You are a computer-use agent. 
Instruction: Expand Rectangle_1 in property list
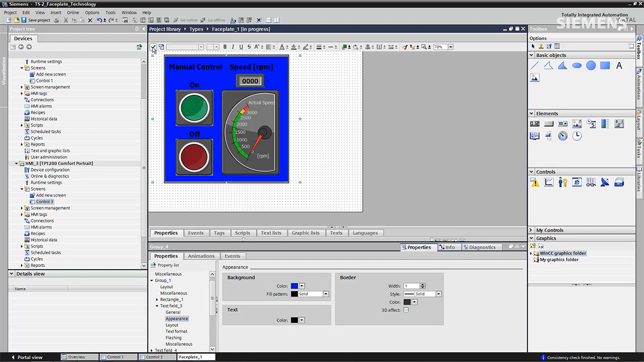tap(157, 300)
